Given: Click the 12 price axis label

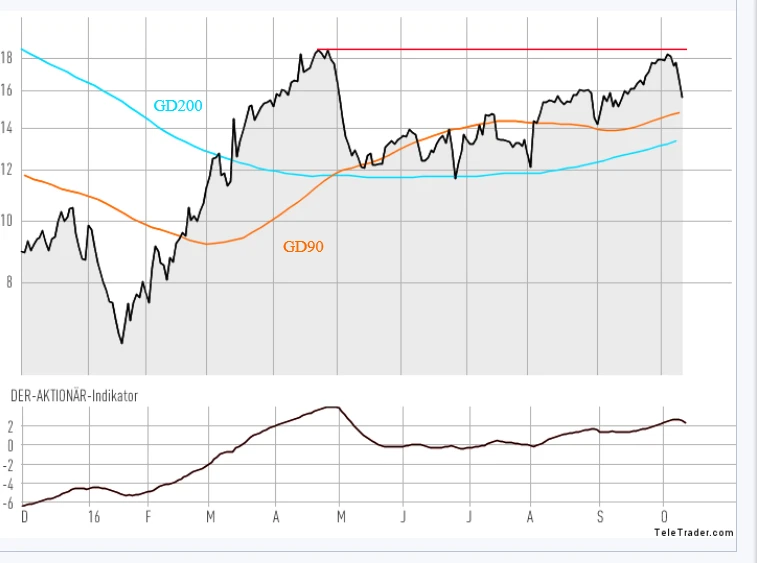Looking at the screenshot, I should pyautogui.click(x=7, y=170).
